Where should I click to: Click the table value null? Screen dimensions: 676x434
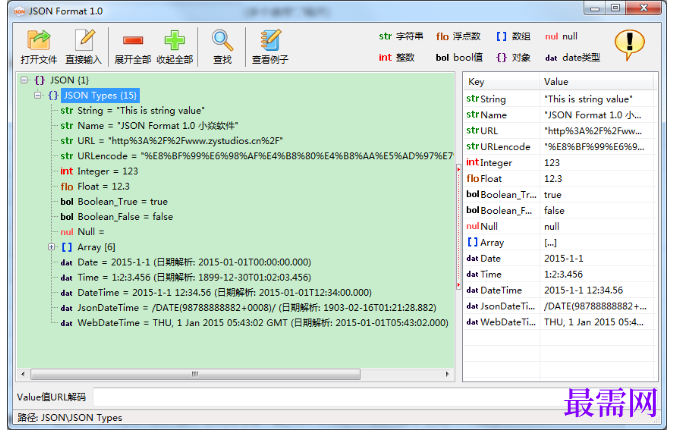[x=551, y=227]
